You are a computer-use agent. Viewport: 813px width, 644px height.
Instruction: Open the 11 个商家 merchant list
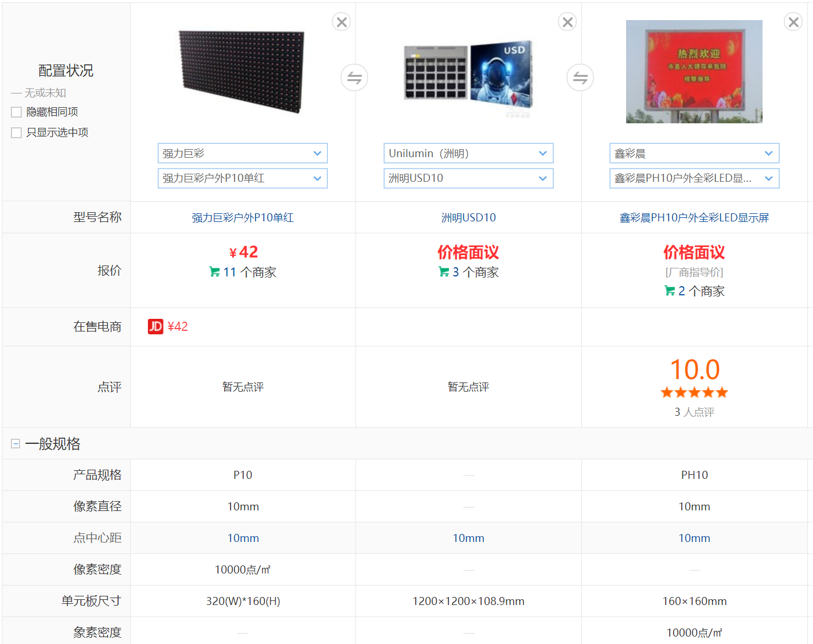pos(249,272)
